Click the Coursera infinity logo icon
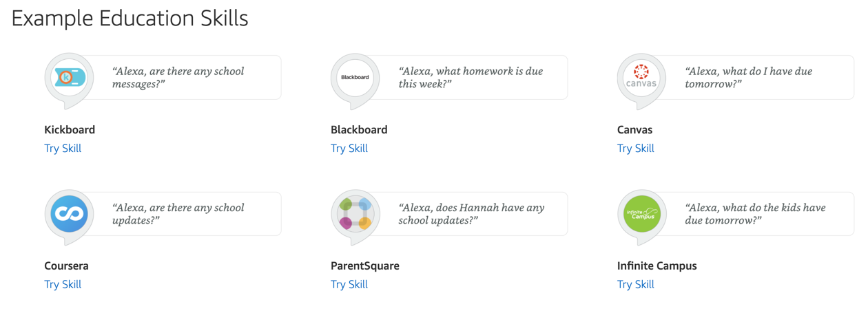 (x=69, y=214)
